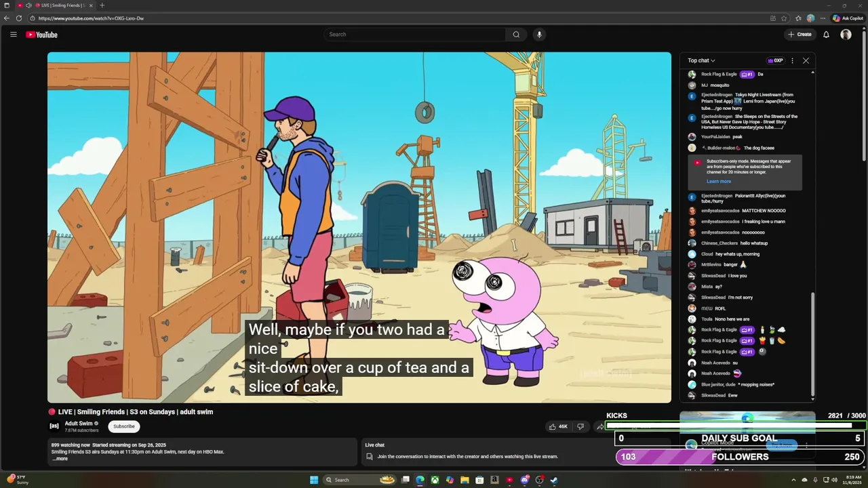Click chat message 'MATTCHEW NOOOOO'
Image resolution: width=868 pixels, height=488 pixels.
point(764,211)
